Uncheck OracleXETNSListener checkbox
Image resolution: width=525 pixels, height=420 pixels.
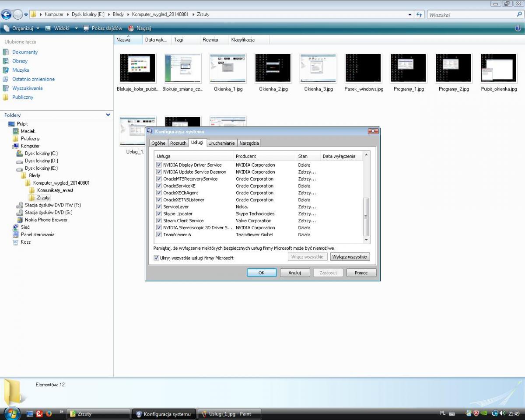click(159, 200)
